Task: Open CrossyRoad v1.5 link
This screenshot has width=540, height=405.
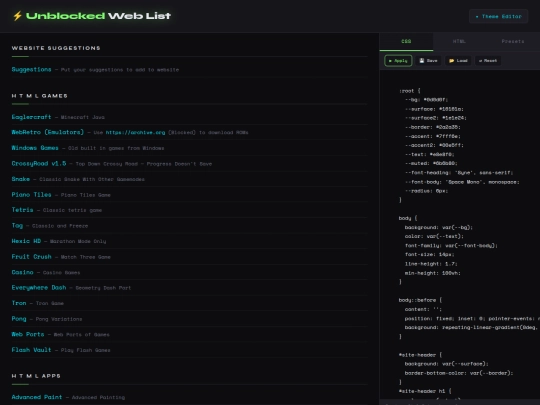Action: 39,164
